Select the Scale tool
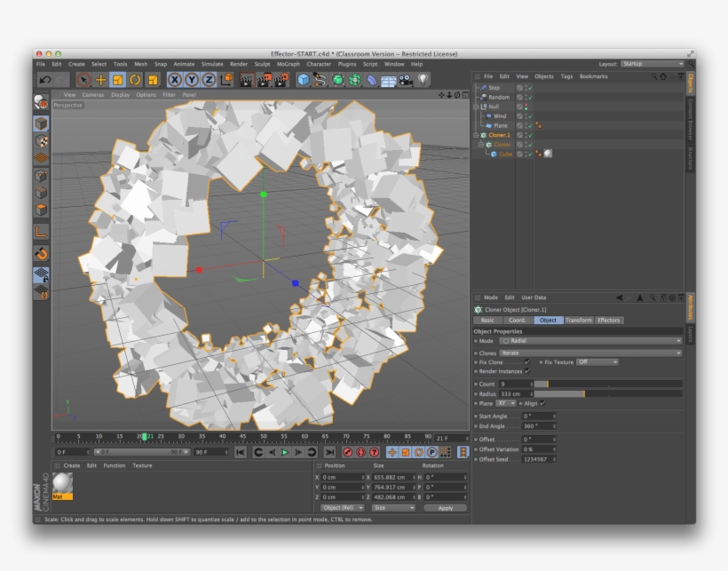This screenshot has width=728, height=571. coord(115,81)
